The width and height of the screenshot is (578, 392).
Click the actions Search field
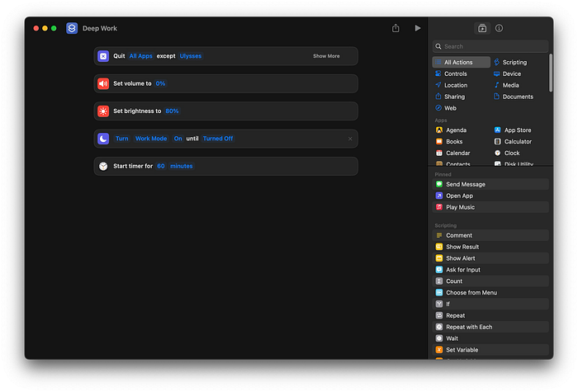pos(490,46)
